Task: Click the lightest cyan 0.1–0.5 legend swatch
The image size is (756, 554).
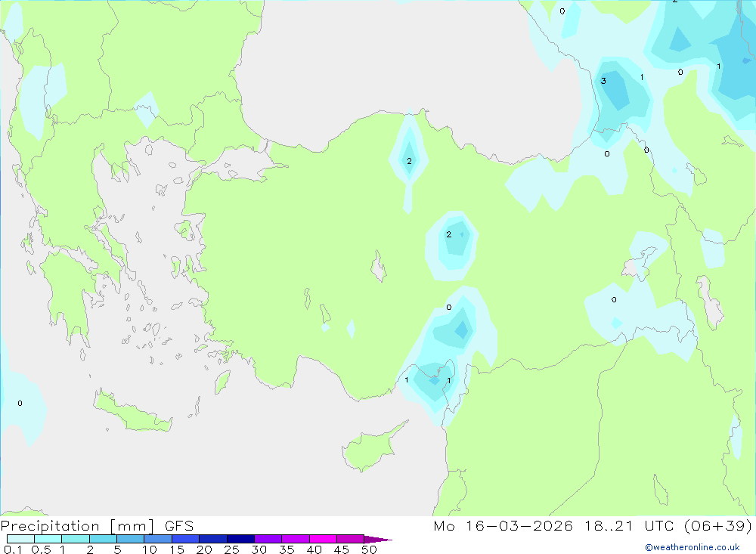Action: pyautogui.click(x=20, y=539)
